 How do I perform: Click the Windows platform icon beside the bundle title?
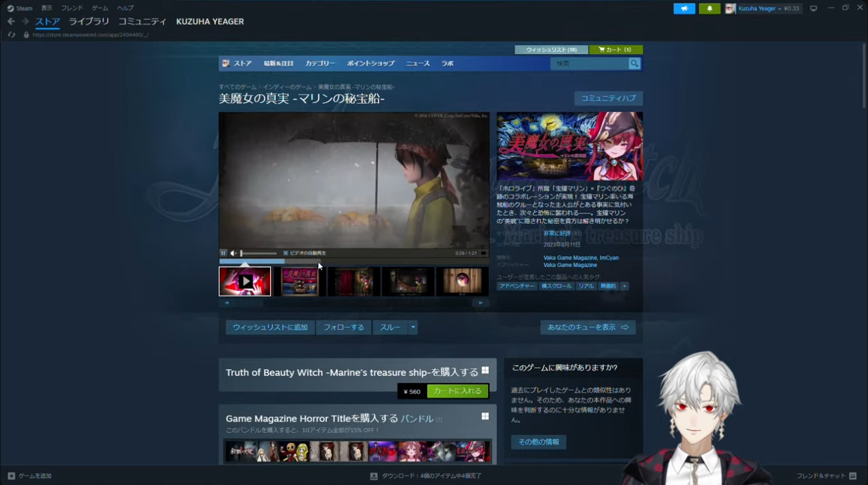pyautogui.click(x=485, y=416)
